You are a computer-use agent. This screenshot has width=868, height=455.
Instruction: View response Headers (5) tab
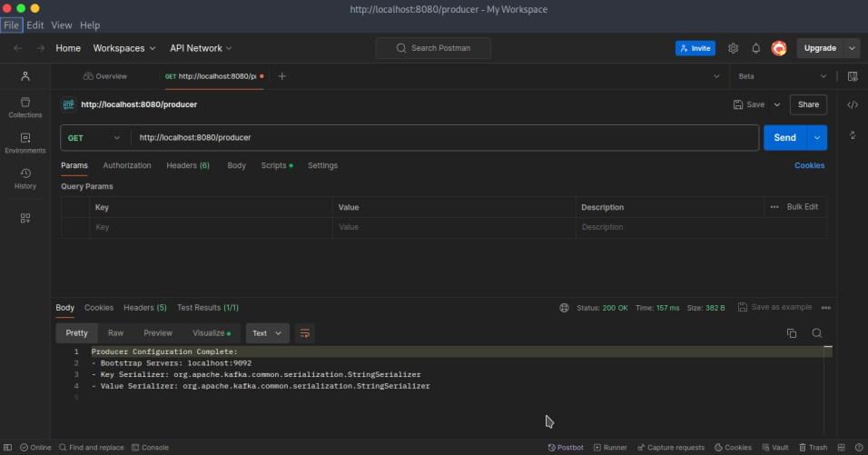click(x=145, y=308)
